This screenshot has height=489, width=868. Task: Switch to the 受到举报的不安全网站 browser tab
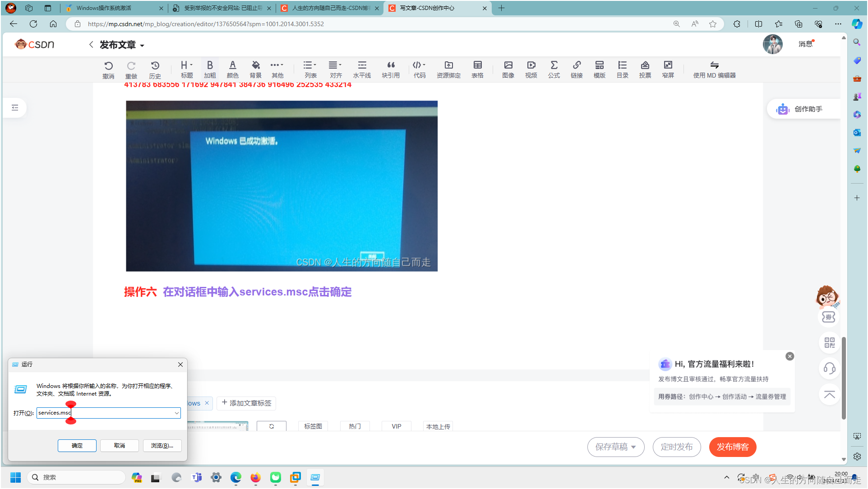click(x=222, y=8)
